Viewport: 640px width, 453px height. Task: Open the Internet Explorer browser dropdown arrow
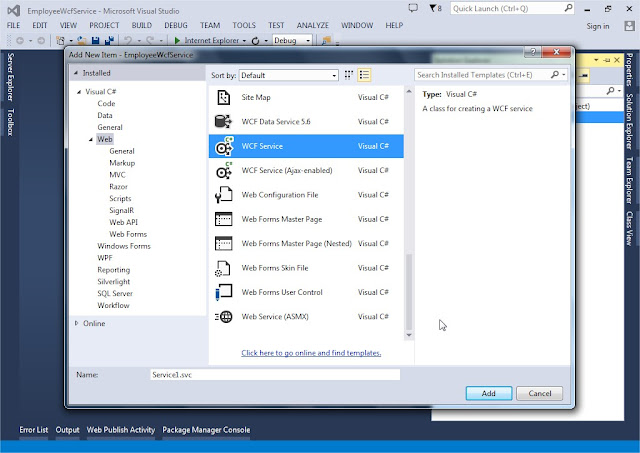pyautogui.click(x=244, y=41)
